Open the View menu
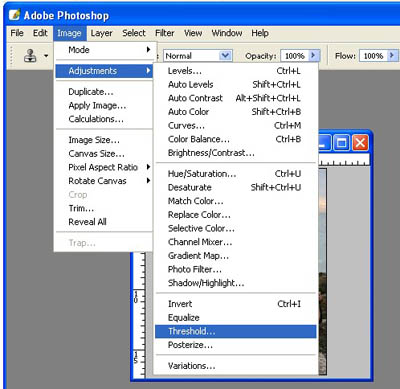The width and height of the screenshot is (400, 389). [193, 33]
